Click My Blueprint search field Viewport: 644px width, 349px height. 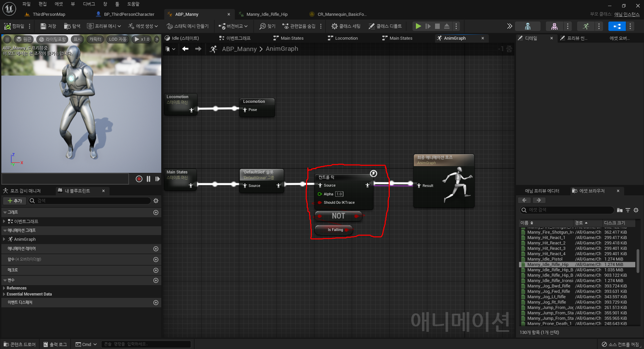click(x=89, y=201)
